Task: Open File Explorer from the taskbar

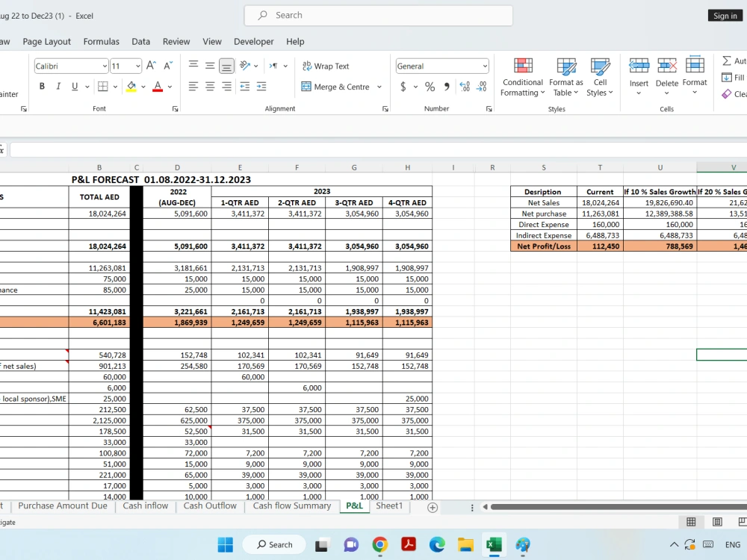Action: click(465, 545)
